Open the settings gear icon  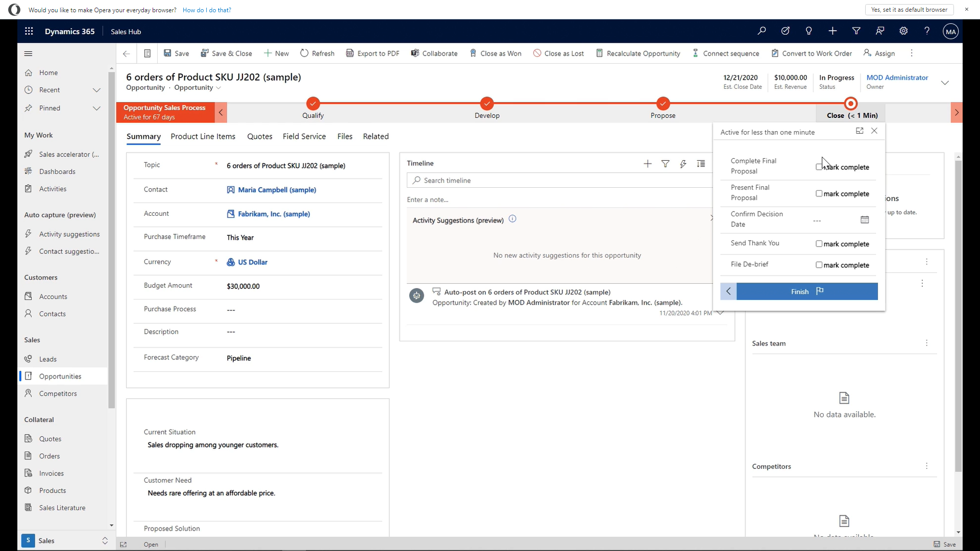[x=903, y=31]
